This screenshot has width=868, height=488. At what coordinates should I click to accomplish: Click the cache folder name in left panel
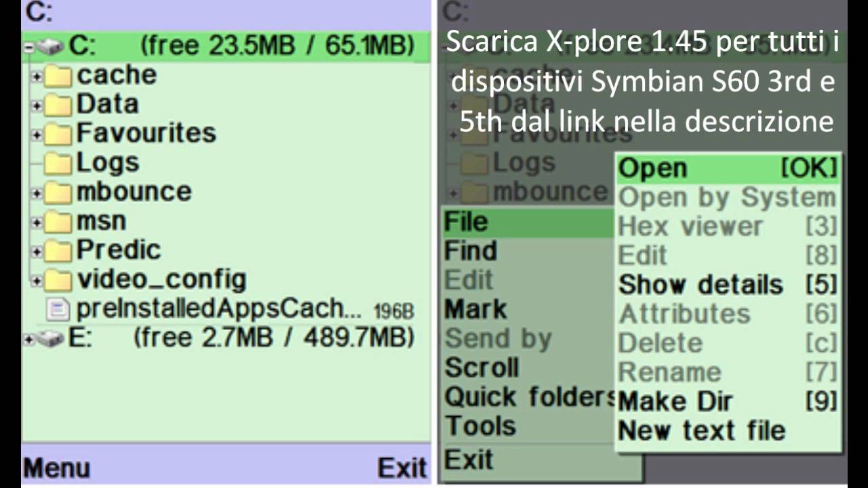click(x=117, y=75)
